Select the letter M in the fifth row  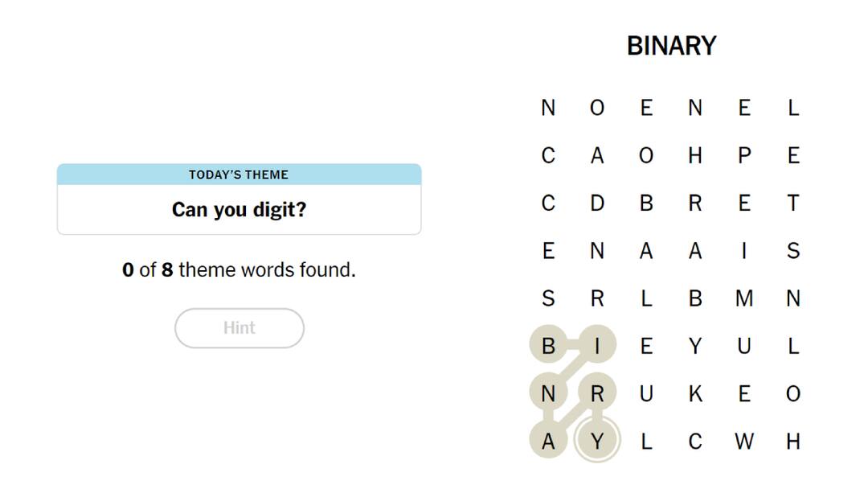click(744, 298)
